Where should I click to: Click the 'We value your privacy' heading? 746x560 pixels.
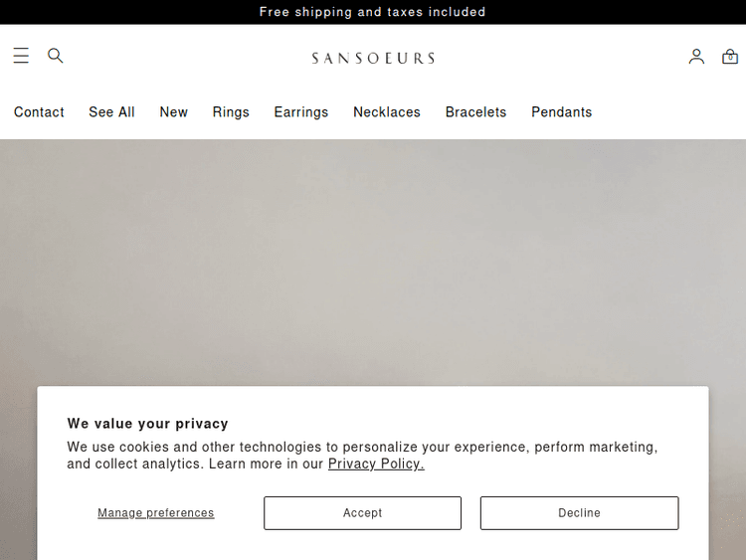147,424
